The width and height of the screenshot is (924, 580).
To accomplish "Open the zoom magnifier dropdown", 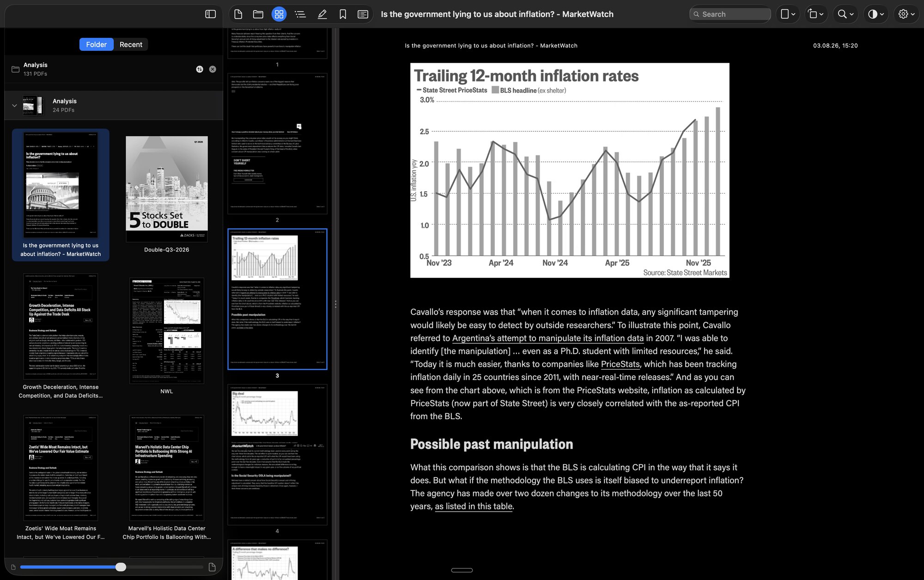I will coord(845,14).
